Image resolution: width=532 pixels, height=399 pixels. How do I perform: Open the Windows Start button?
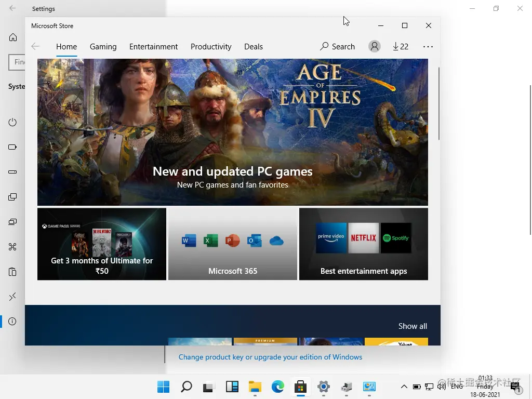click(x=163, y=387)
